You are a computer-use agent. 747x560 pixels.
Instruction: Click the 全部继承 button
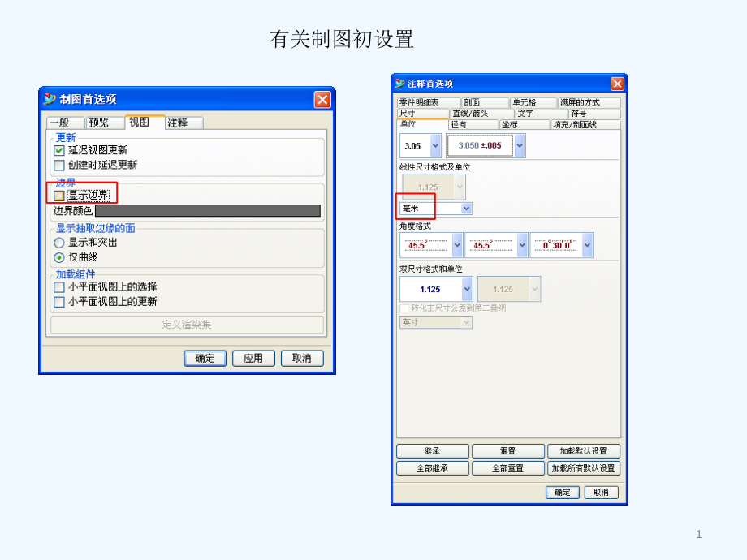pos(431,468)
